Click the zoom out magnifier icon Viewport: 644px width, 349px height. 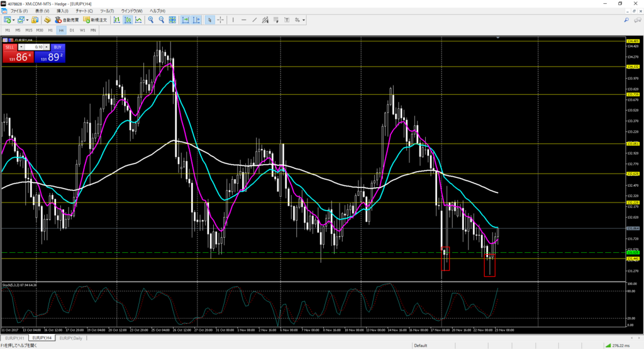click(x=162, y=19)
